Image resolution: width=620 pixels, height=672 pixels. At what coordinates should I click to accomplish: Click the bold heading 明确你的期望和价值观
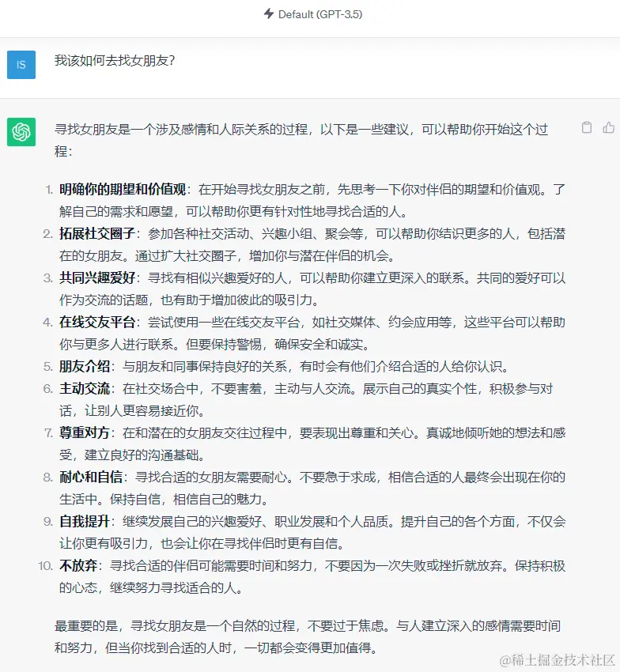[123, 189]
